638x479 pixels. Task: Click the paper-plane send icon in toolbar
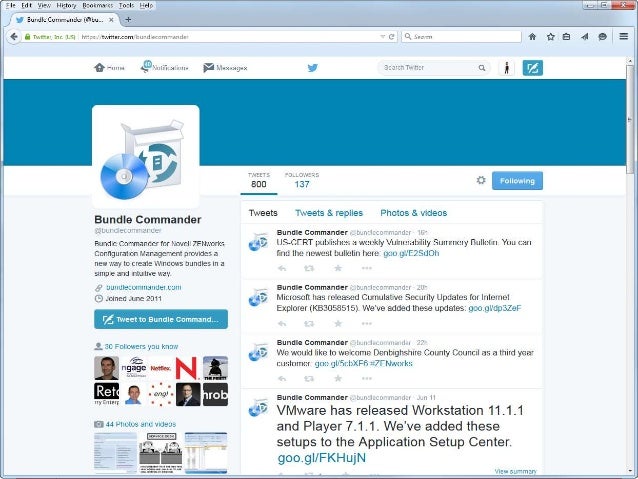(585, 37)
